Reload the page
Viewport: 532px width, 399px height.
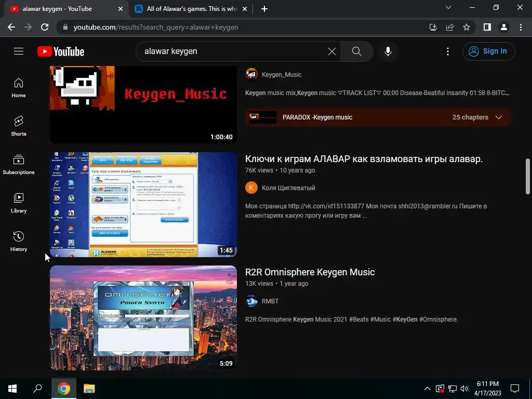pyautogui.click(x=45, y=27)
